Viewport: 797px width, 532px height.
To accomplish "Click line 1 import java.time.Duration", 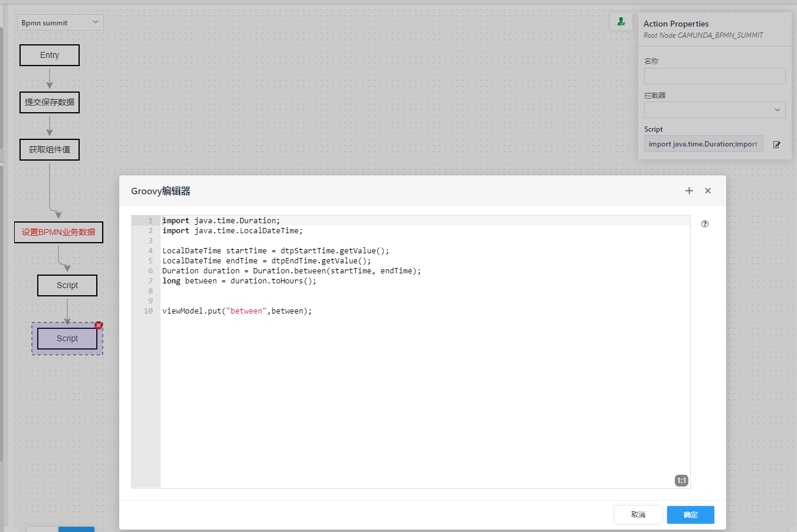I will coord(221,221).
